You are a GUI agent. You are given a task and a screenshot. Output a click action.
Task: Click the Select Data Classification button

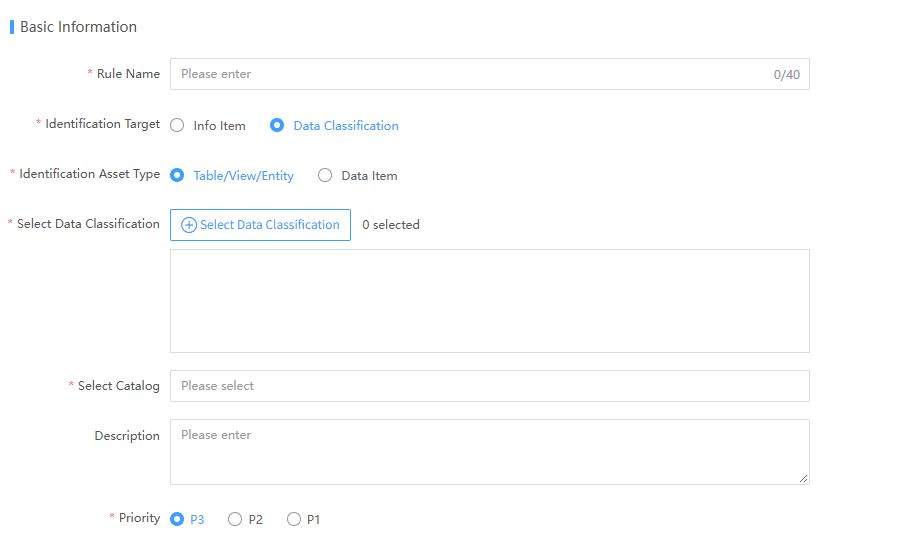(261, 225)
